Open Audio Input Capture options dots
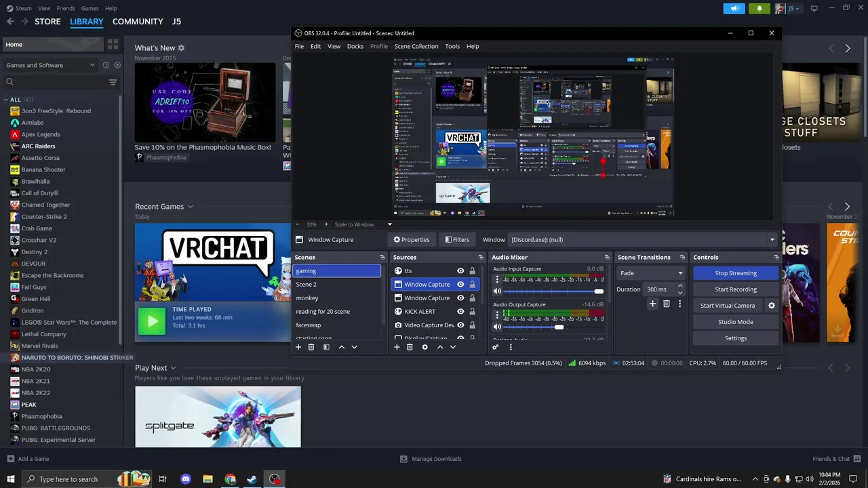The height and width of the screenshot is (488, 868). point(497,279)
